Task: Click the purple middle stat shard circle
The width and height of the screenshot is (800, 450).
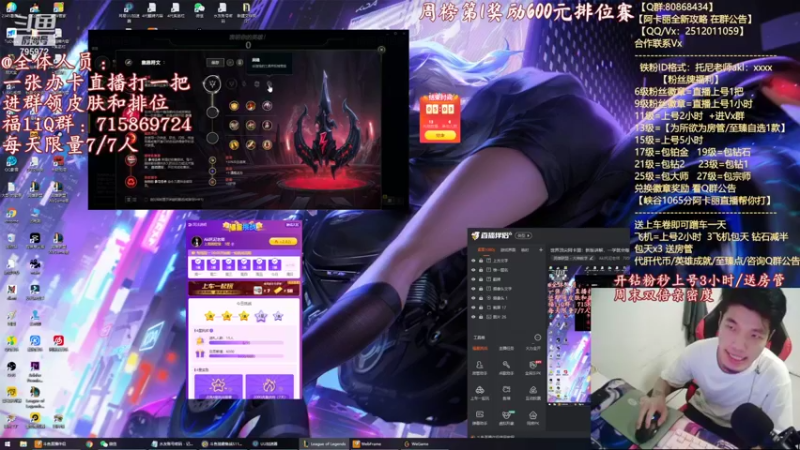Action: [212, 171]
